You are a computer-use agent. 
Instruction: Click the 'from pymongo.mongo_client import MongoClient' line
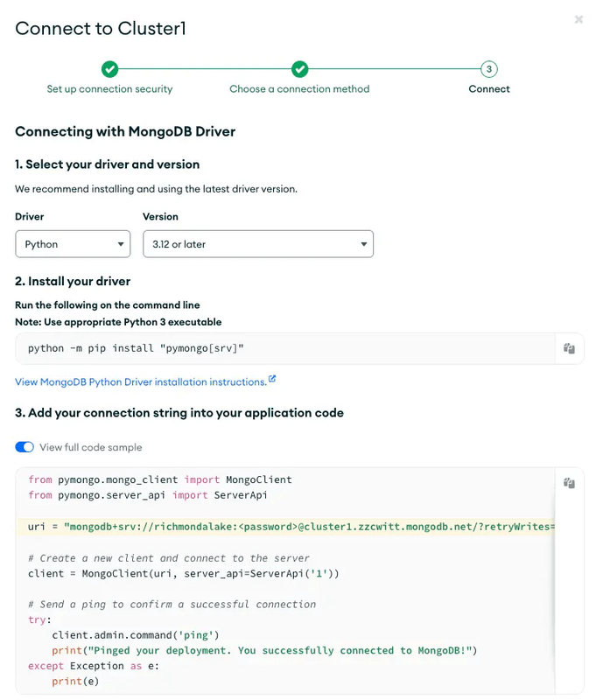(x=160, y=479)
